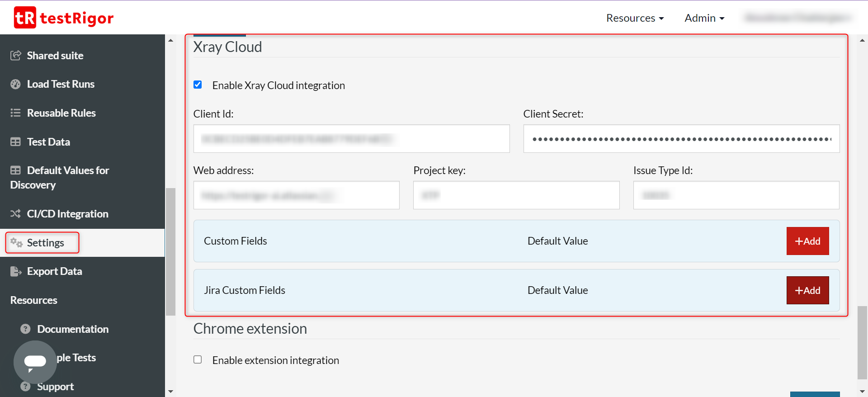868x397 pixels.
Task: Open the chat bubble widget
Action: tap(35, 362)
